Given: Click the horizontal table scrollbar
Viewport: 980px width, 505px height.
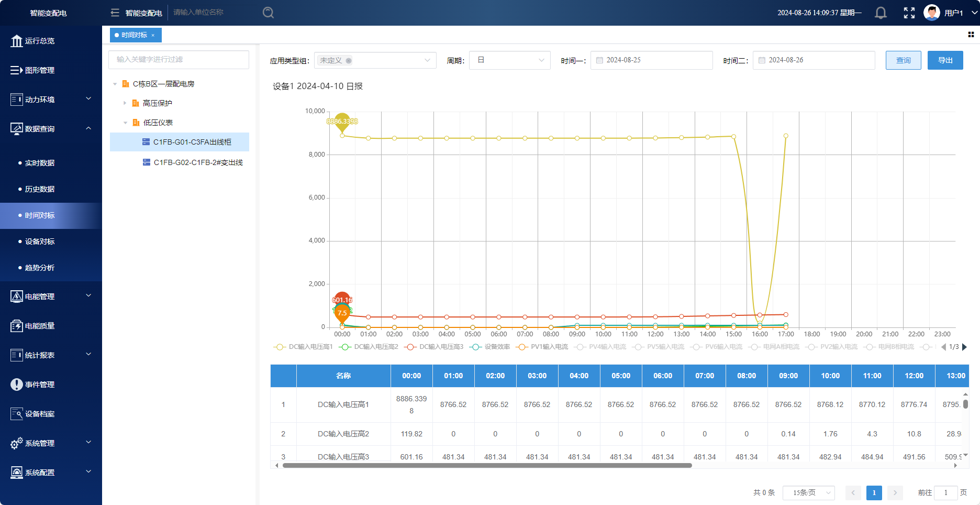Looking at the screenshot, I should pos(487,465).
